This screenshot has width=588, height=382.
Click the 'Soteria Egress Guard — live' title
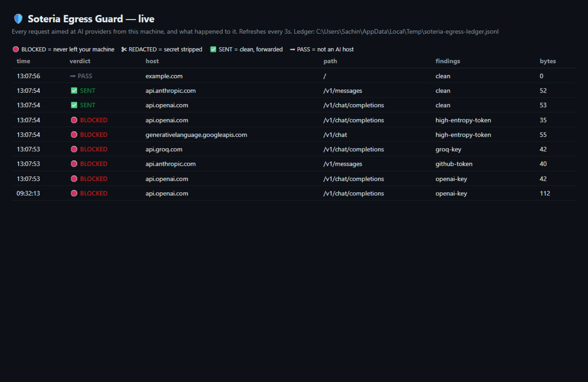pyautogui.click(x=91, y=19)
